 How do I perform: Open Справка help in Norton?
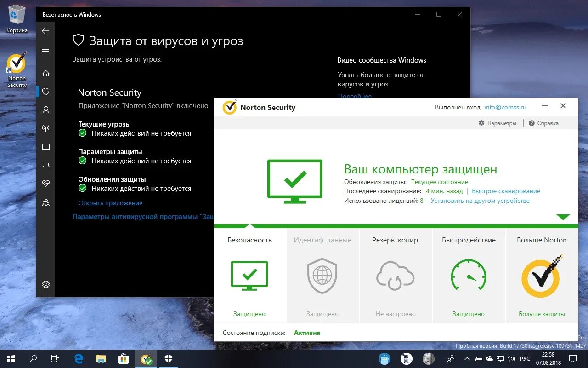544,123
